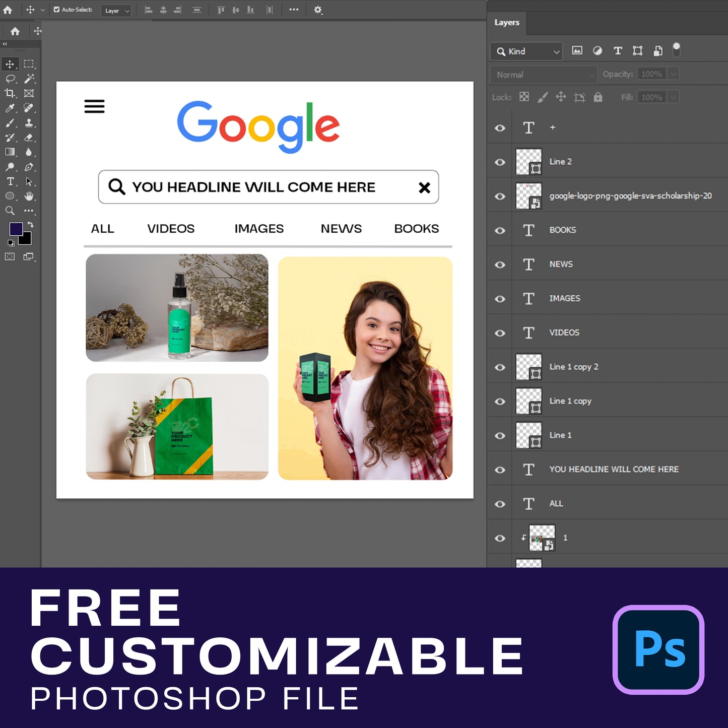This screenshot has height=728, width=728.
Task: Hide the Line 1 copy layer
Action: pos(500,402)
